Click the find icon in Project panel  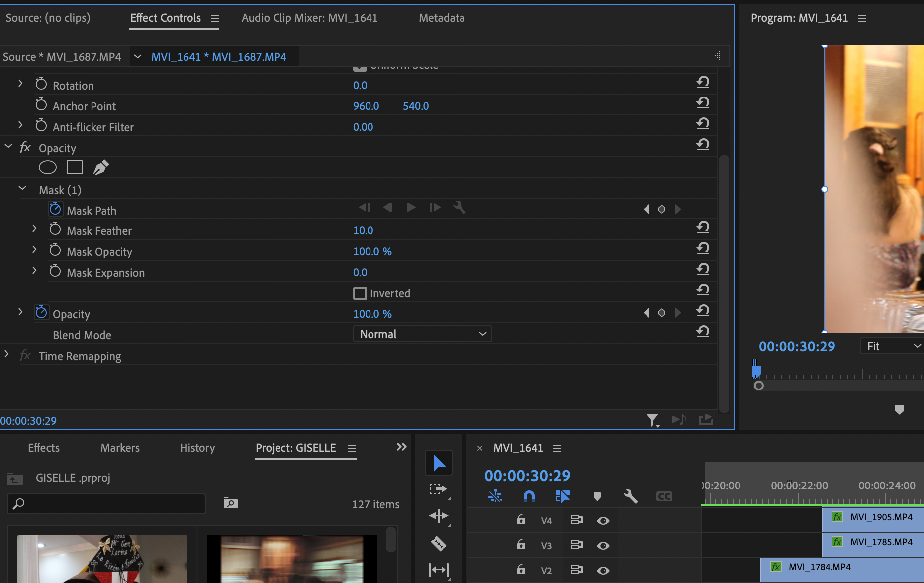pos(230,503)
